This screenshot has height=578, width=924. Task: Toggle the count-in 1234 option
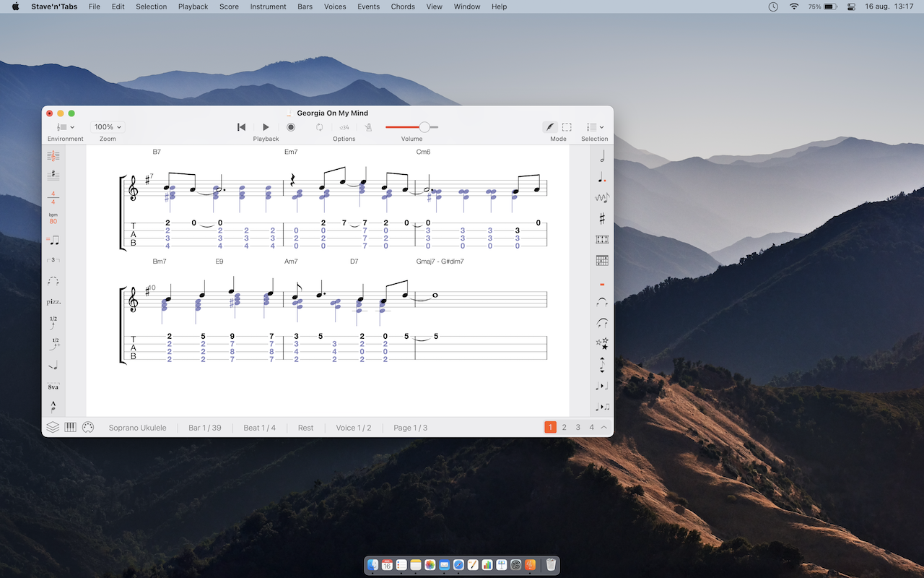[344, 127]
